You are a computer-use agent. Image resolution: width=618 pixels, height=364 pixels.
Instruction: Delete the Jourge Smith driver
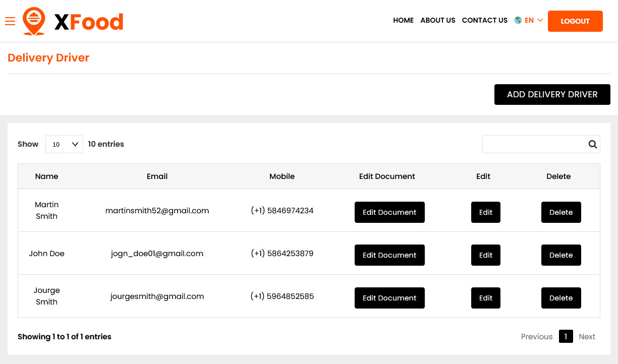tap(560, 298)
